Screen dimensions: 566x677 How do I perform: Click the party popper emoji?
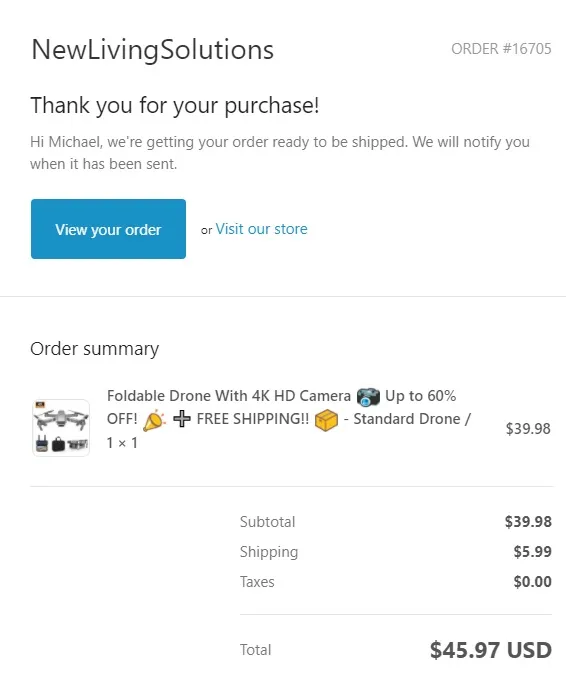(154, 420)
